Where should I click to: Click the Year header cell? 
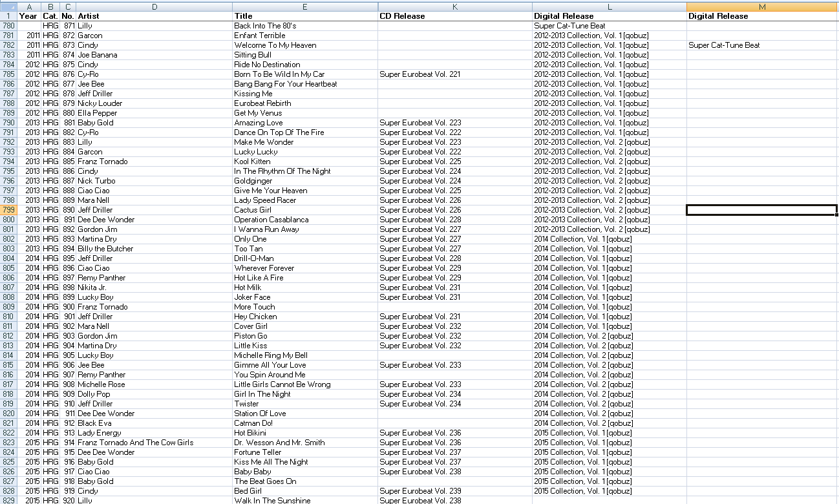tap(28, 16)
